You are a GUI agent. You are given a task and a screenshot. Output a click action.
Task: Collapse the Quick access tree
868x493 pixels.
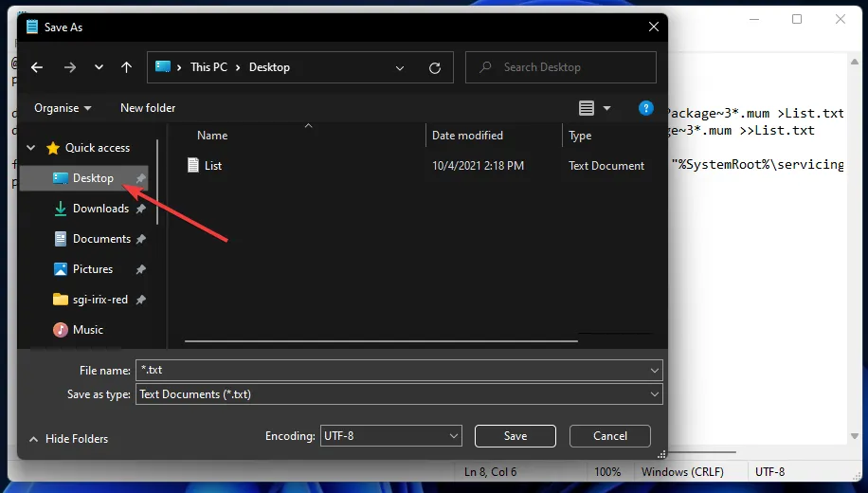[x=31, y=148]
